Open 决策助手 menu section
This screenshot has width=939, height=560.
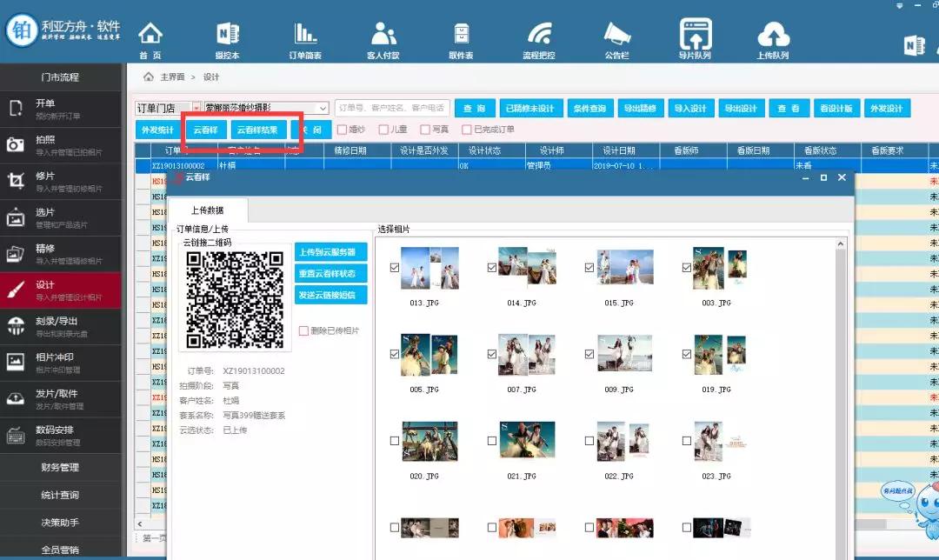[x=60, y=523]
